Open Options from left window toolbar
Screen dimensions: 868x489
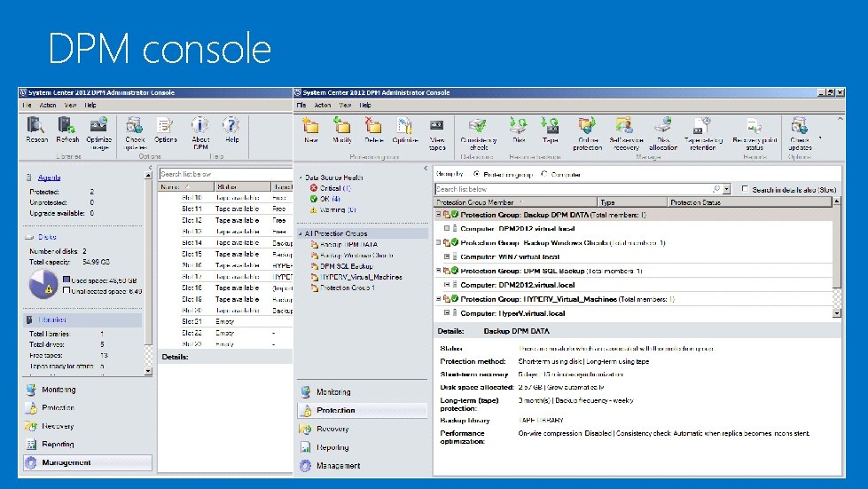tap(165, 126)
